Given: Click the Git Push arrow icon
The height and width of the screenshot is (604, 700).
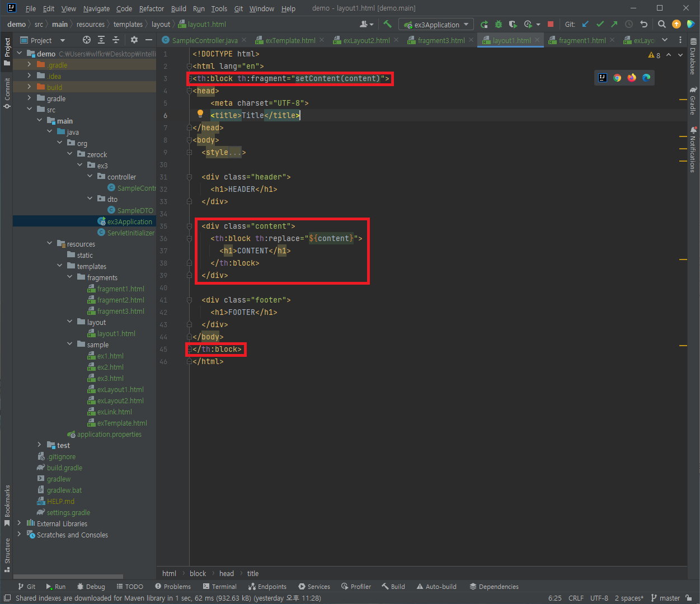Looking at the screenshot, I should [614, 24].
